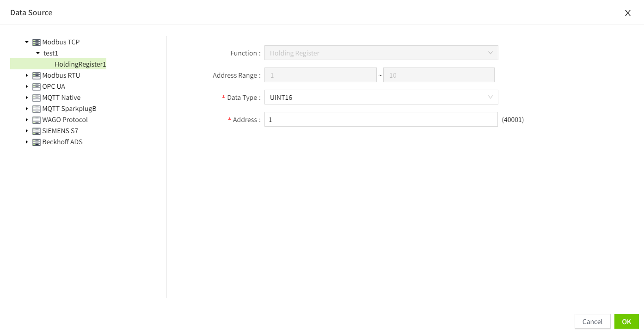Expand the OPC UA tree node
Image resolution: width=644 pixels, height=331 pixels.
[27, 86]
